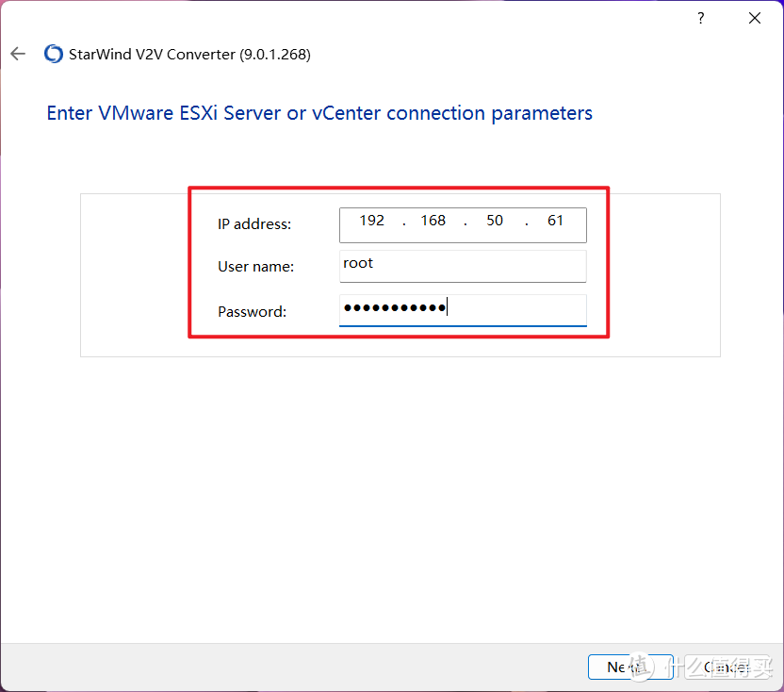Click the Cancel button
Screen dimensions: 784x692
pos(727,667)
